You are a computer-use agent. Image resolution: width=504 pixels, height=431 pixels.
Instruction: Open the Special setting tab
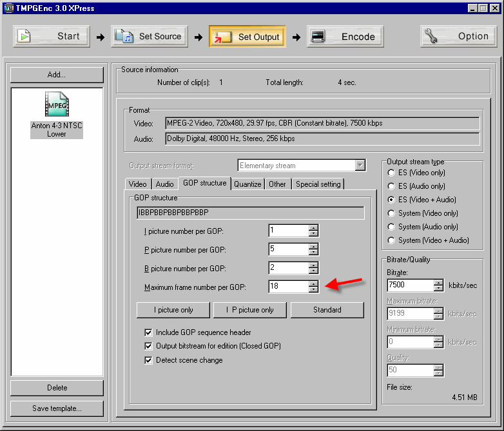[x=318, y=184]
